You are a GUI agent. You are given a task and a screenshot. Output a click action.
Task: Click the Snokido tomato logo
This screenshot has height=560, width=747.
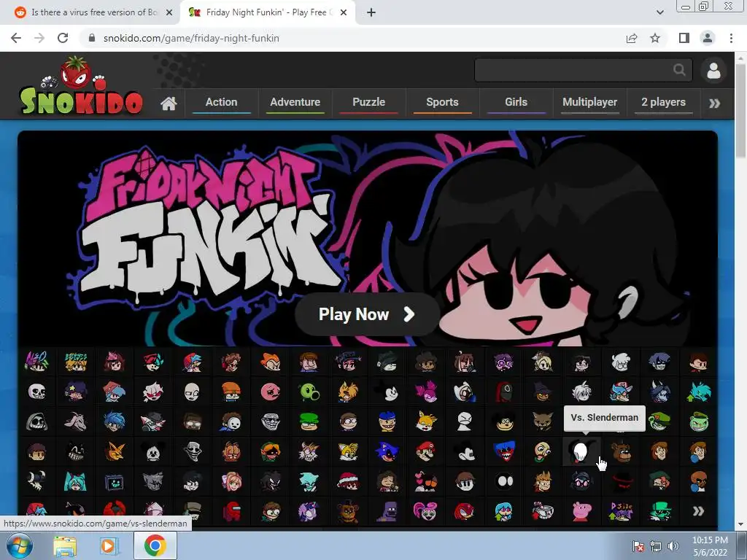click(x=81, y=87)
